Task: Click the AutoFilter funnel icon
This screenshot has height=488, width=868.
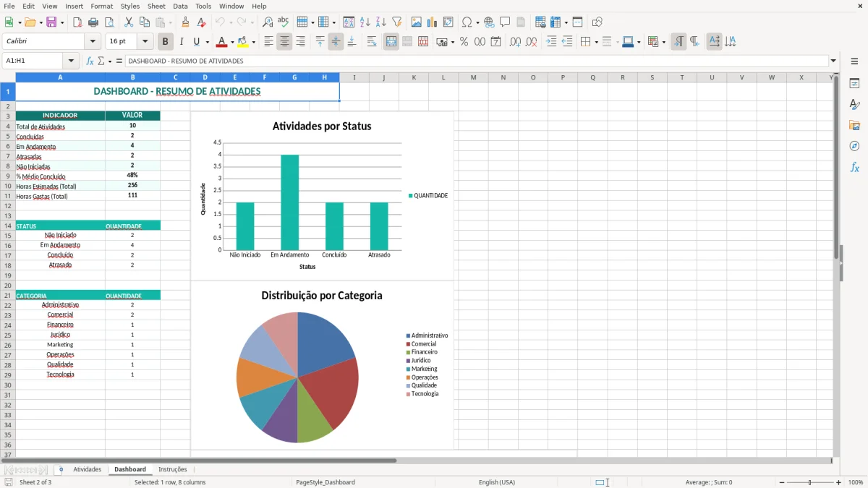Action: coord(397,22)
